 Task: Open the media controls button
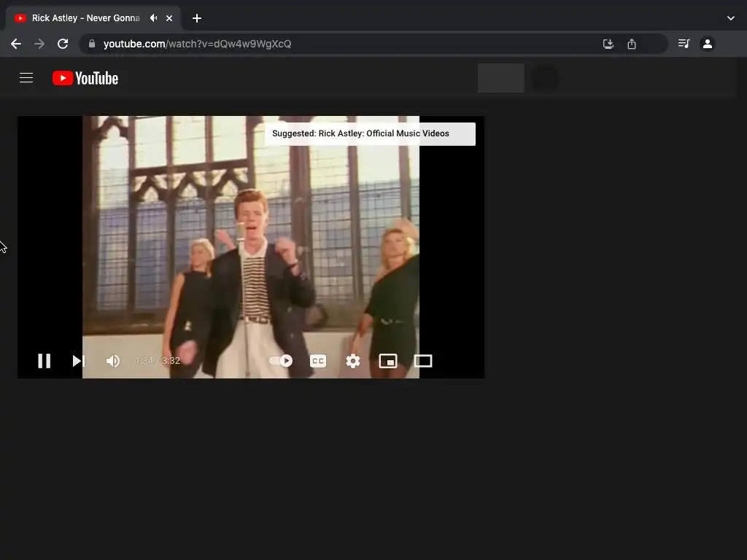(684, 44)
